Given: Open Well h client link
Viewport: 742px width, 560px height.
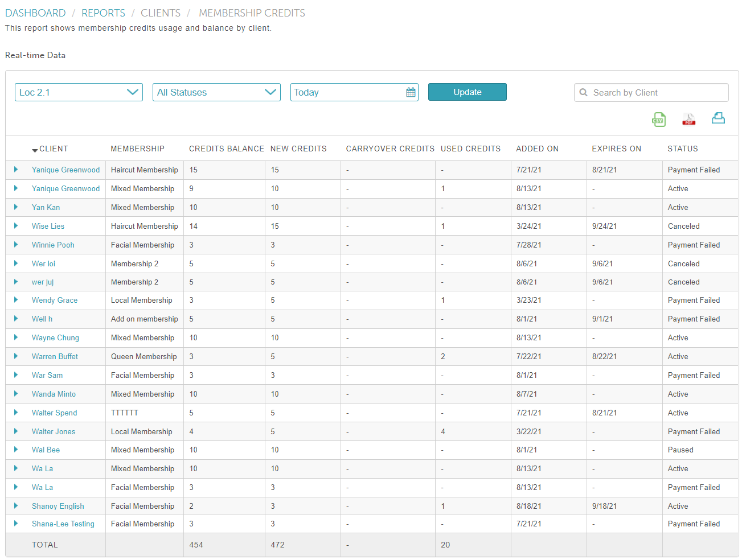Looking at the screenshot, I should pyautogui.click(x=42, y=319).
